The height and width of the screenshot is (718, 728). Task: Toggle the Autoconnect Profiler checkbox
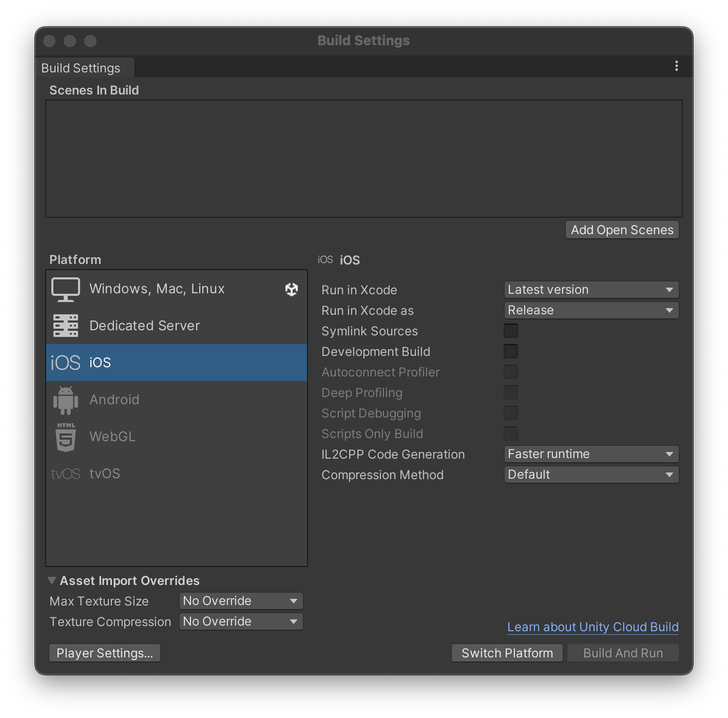pyautogui.click(x=511, y=372)
